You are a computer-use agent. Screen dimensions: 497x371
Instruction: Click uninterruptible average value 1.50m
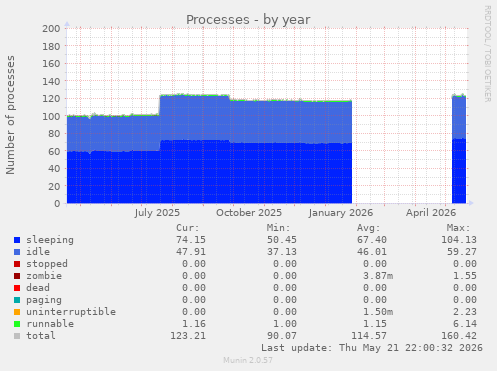pyautogui.click(x=378, y=312)
